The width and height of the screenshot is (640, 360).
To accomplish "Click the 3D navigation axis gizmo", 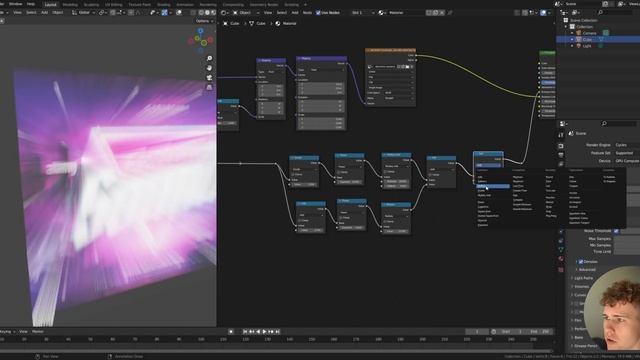I will tap(200, 40).
